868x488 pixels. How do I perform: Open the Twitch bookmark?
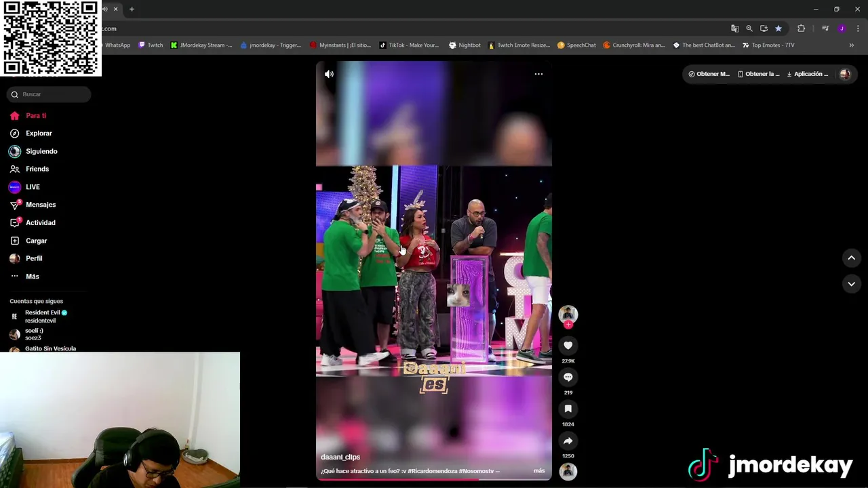(x=151, y=45)
